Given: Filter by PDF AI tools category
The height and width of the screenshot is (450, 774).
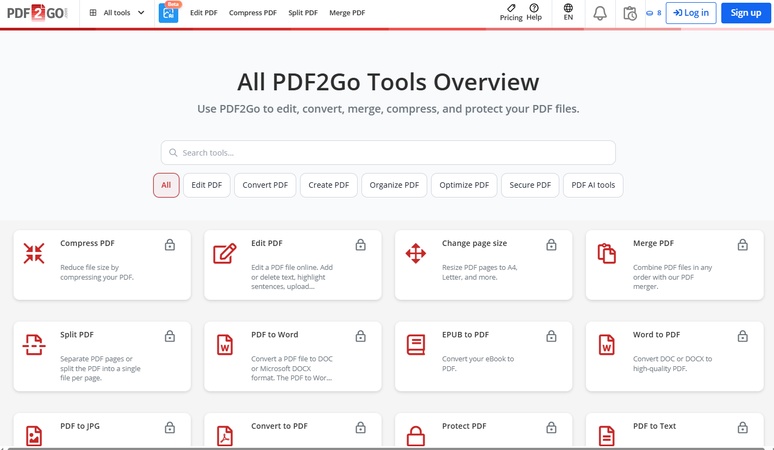Looking at the screenshot, I should 593,185.
